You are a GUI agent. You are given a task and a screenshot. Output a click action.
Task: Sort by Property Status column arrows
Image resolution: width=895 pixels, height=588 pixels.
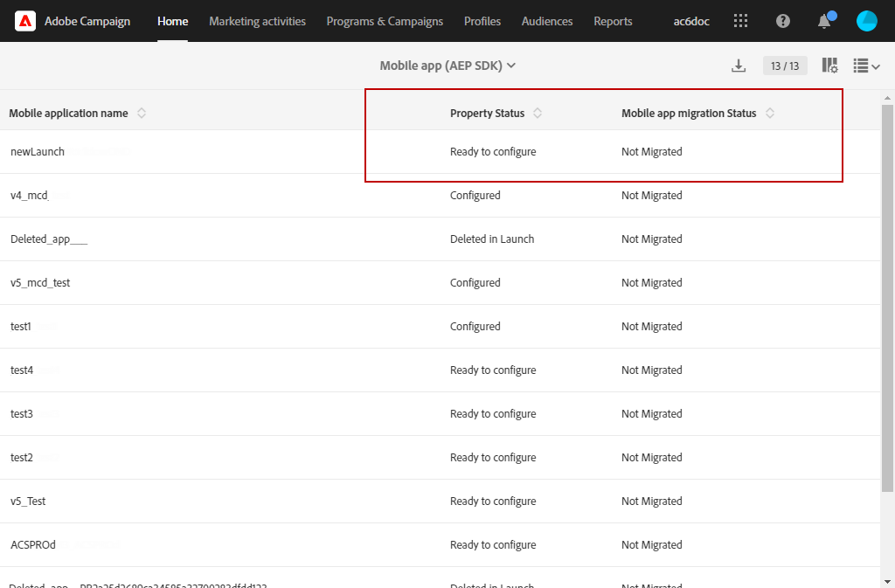point(538,113)
